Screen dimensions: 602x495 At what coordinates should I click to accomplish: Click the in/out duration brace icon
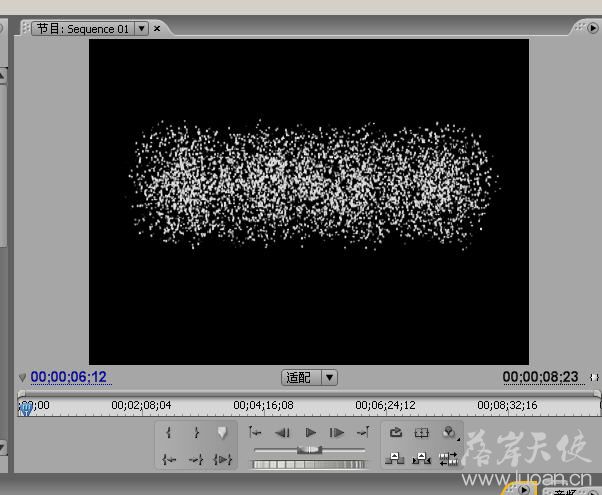pyautogui.click(x=594, y=377)
